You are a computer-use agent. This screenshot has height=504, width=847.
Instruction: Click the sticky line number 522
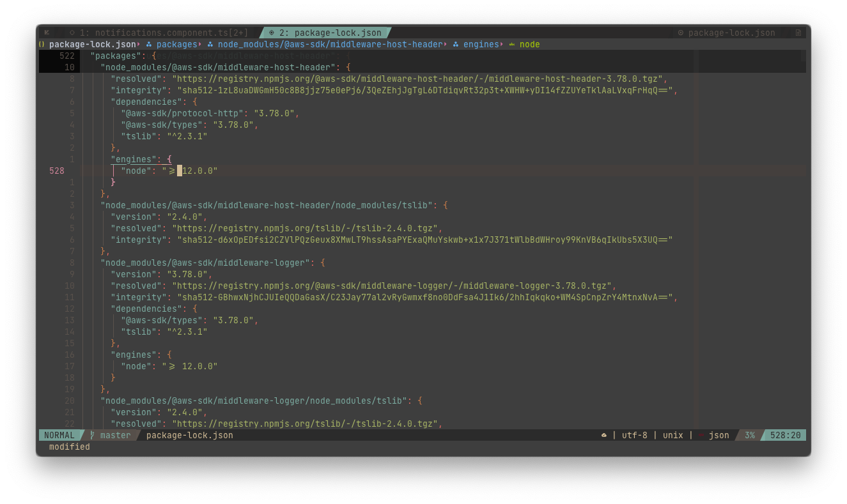pos(67,56)
